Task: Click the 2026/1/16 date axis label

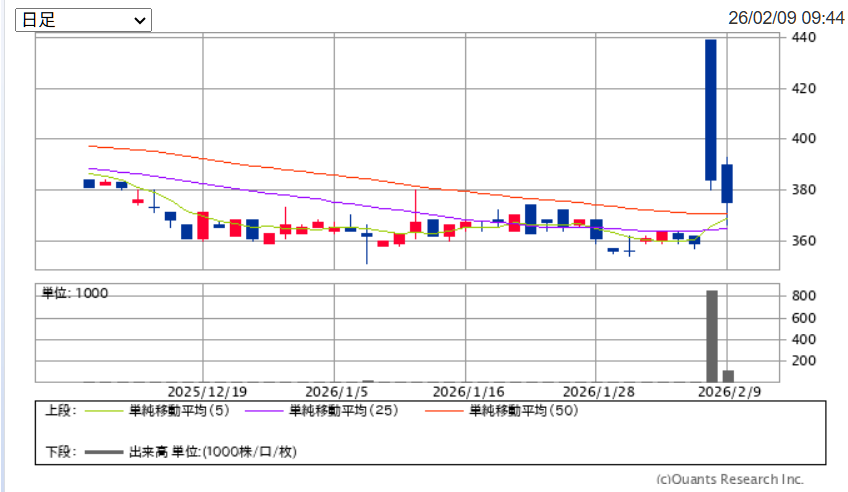Action: click(464, 390)
